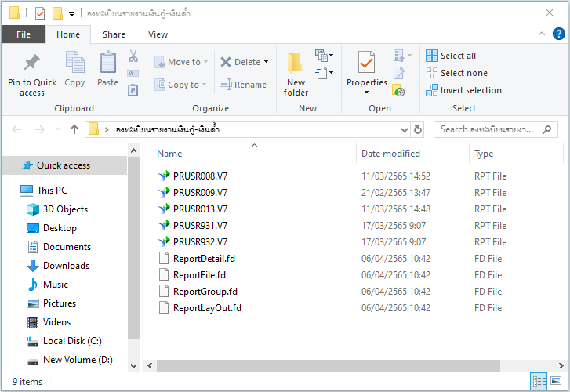Open the address bar history dropdown
This screenshot has width=570, height=392.
(x=405, y=129)
